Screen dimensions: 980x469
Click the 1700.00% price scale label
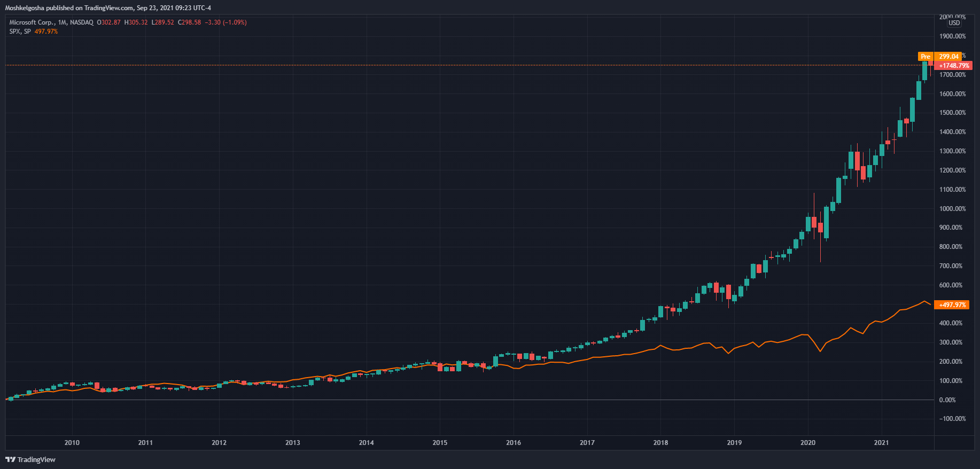pos(953,75)
